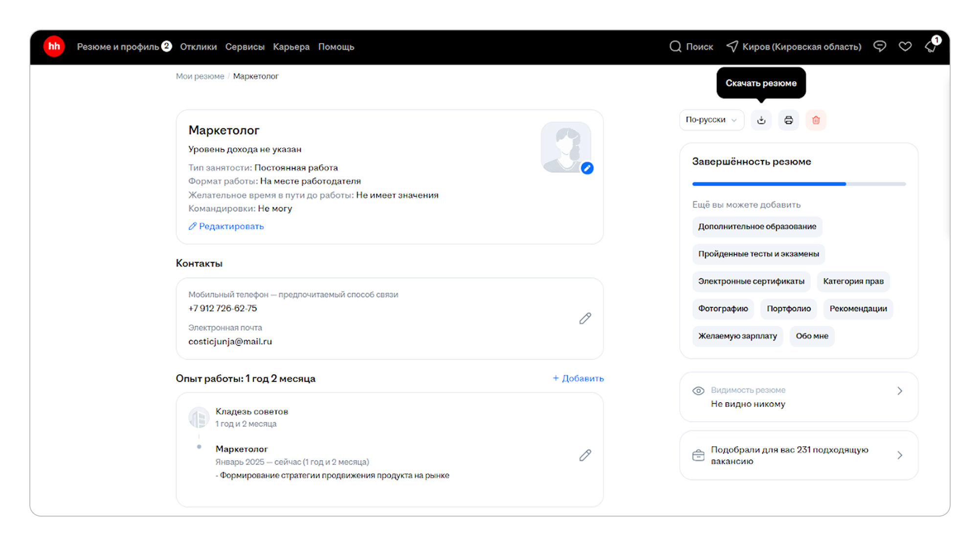Expand the Видимость резюме setting
Image resolution: width=980 pixels, height=546 pixels.
pyautogui.click(x=899, y=391)
